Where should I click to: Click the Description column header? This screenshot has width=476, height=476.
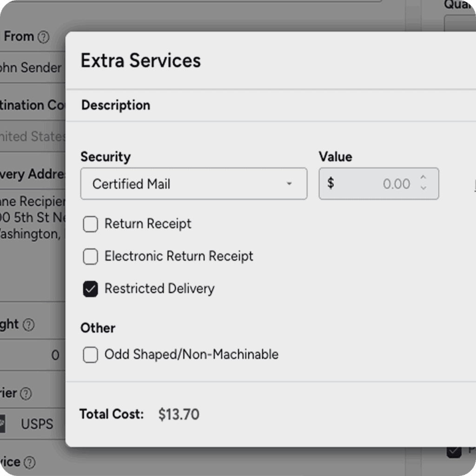tap(116, 106)
